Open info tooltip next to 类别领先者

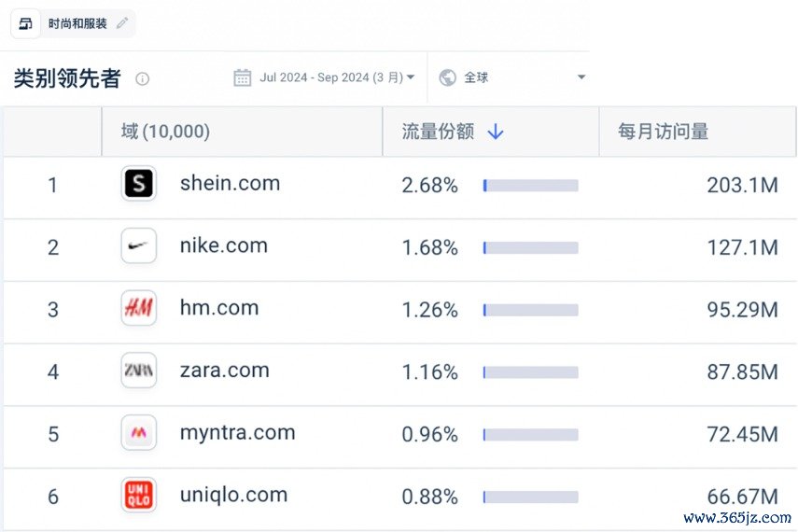143,79
